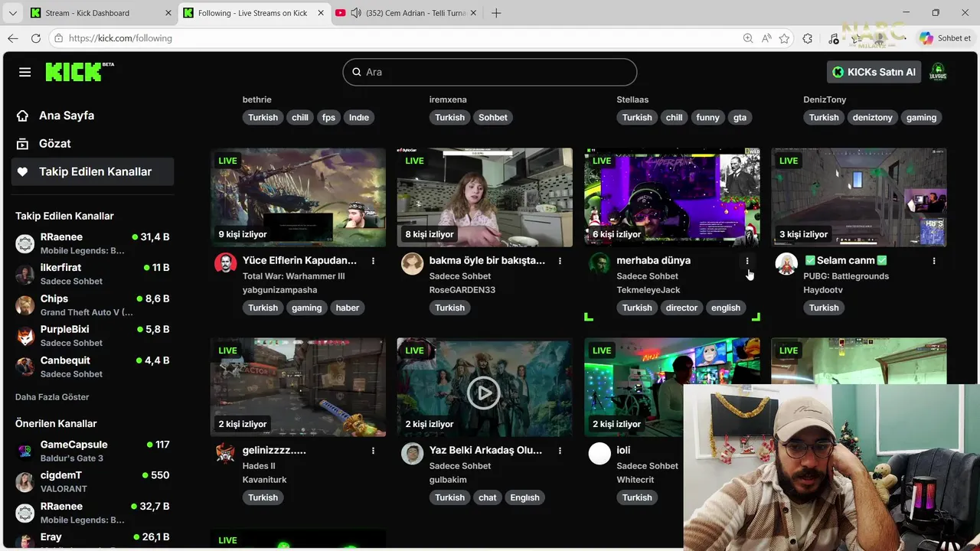Viewport: 980px width, 551px height.
Task: Open Canbequit channel in sidebar
Action: tap(93, 367)
